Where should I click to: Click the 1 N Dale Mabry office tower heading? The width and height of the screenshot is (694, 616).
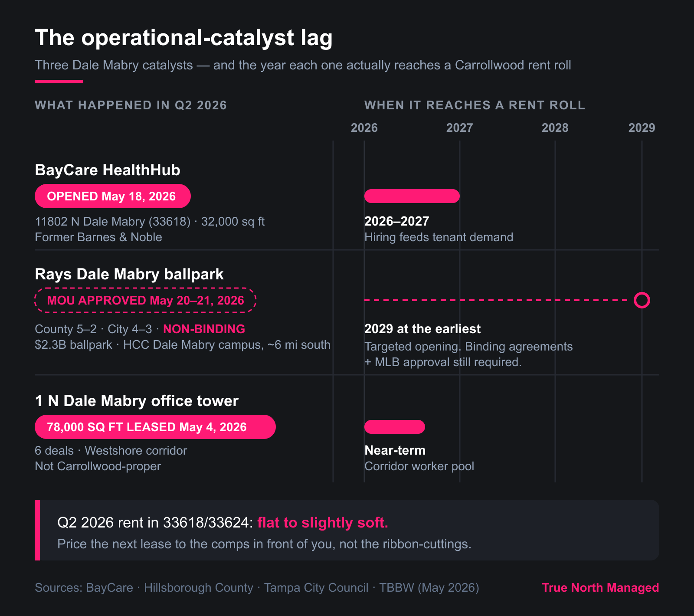tap(137, 401)
